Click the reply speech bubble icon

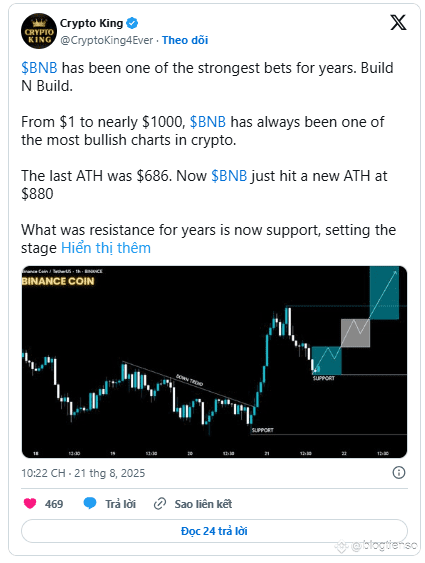90,503
